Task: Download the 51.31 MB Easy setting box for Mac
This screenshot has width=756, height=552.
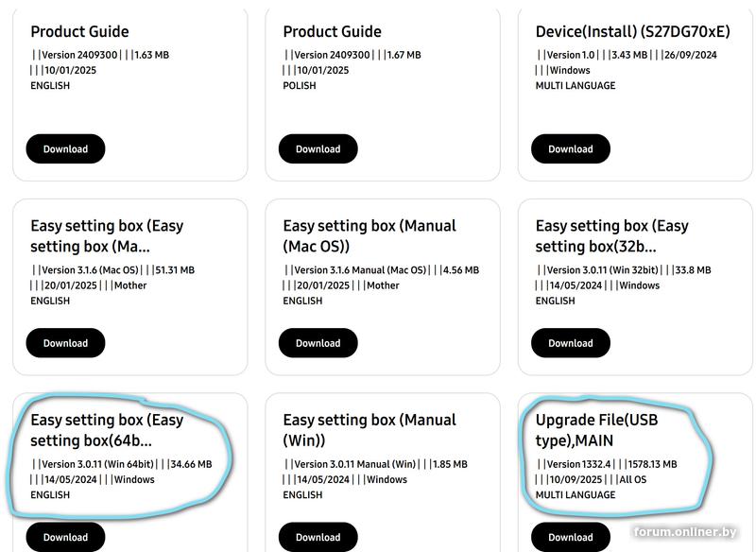Action: [x=65, y=343]
